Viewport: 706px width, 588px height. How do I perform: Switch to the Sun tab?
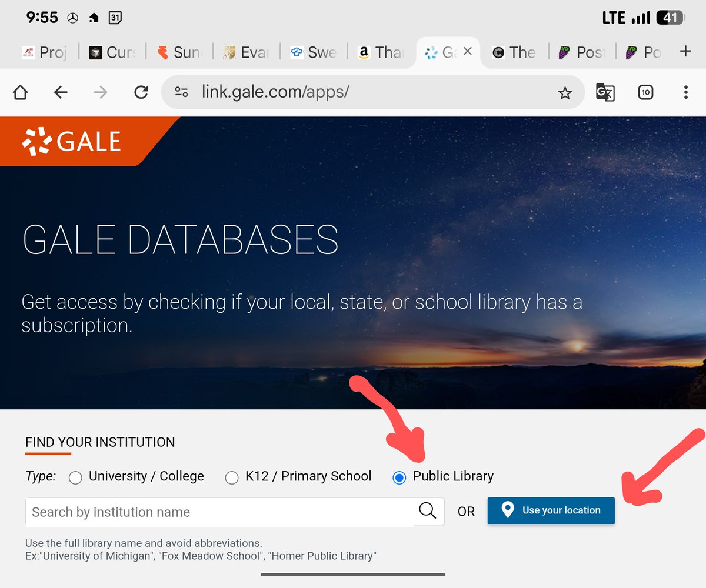pos(179,52)
